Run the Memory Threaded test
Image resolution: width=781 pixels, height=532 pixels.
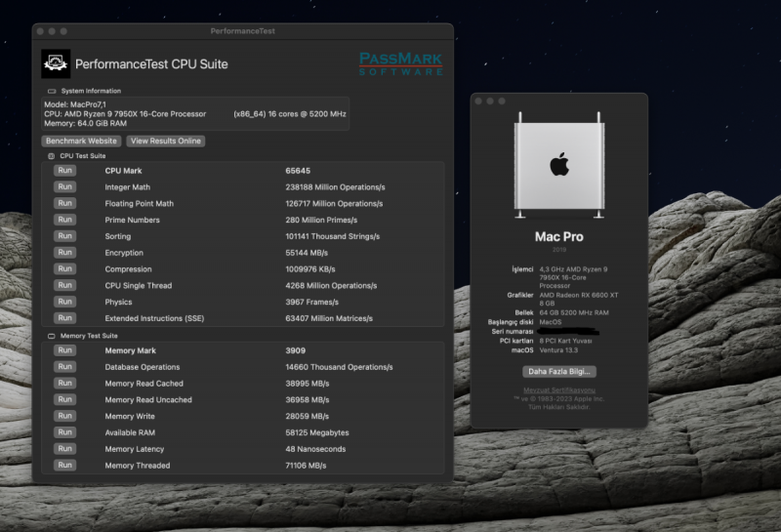click(64, 466)
